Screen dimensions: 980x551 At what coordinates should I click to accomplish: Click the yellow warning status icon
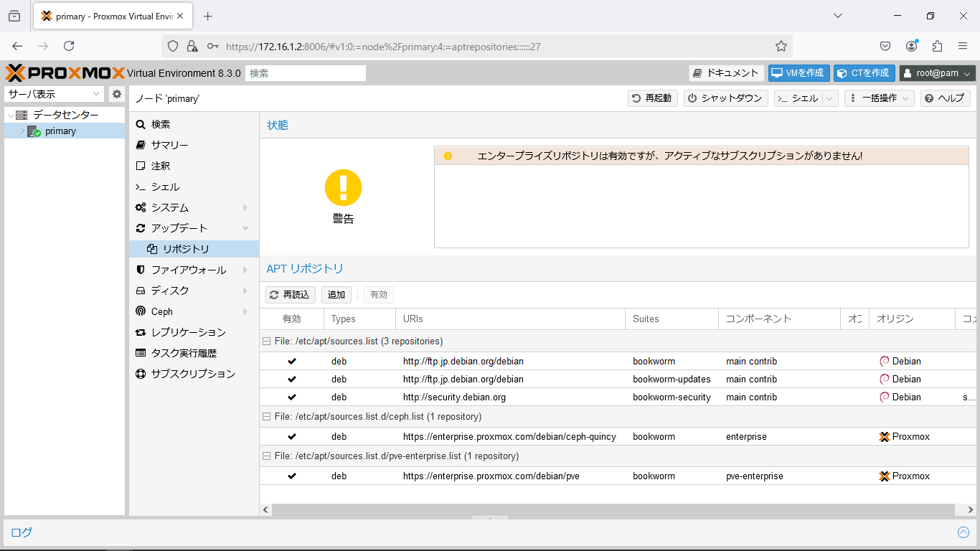click(343, 188)
